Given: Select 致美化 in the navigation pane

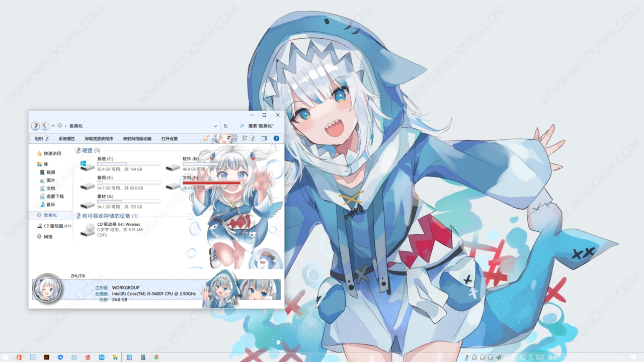Looking at the screenshot, I should [x=50, y=215].
